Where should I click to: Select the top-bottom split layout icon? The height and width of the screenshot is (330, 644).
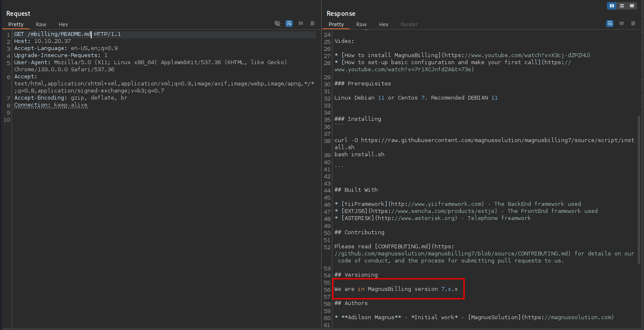(622, 6)
